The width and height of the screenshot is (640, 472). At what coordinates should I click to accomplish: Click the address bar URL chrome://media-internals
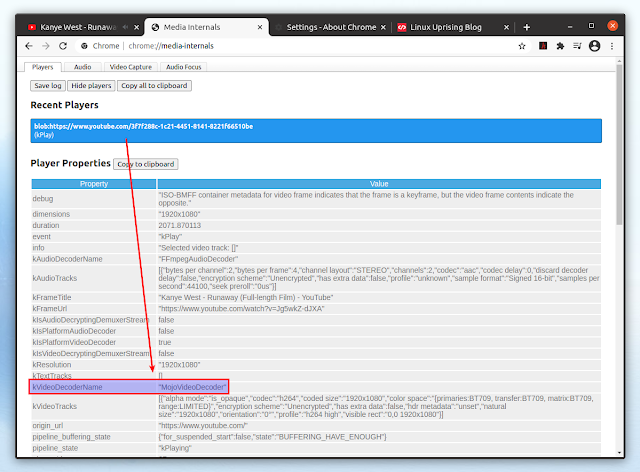click(x=171, y=46)
